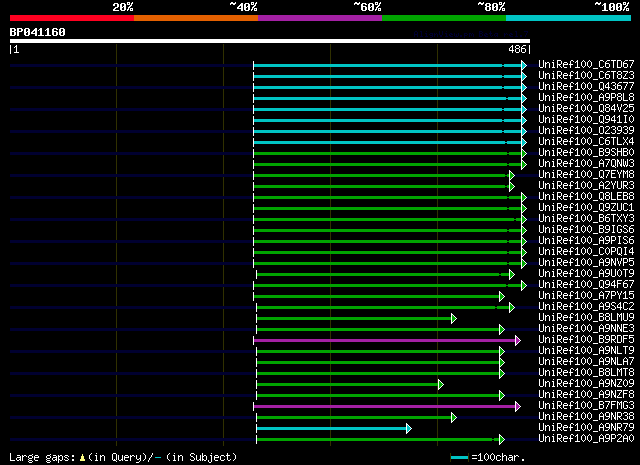Click the arrowhead ending the A9NR79 alignment

pos(409,429)
